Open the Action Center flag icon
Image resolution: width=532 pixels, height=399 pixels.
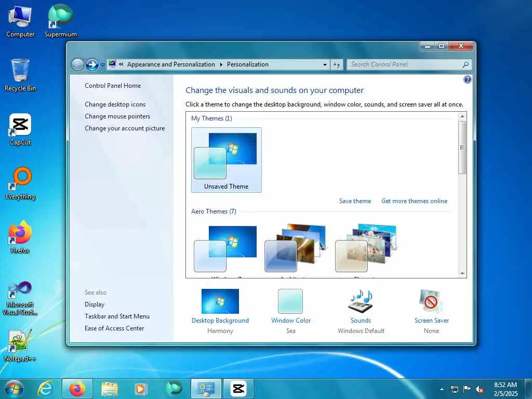[x=467, y=389]
